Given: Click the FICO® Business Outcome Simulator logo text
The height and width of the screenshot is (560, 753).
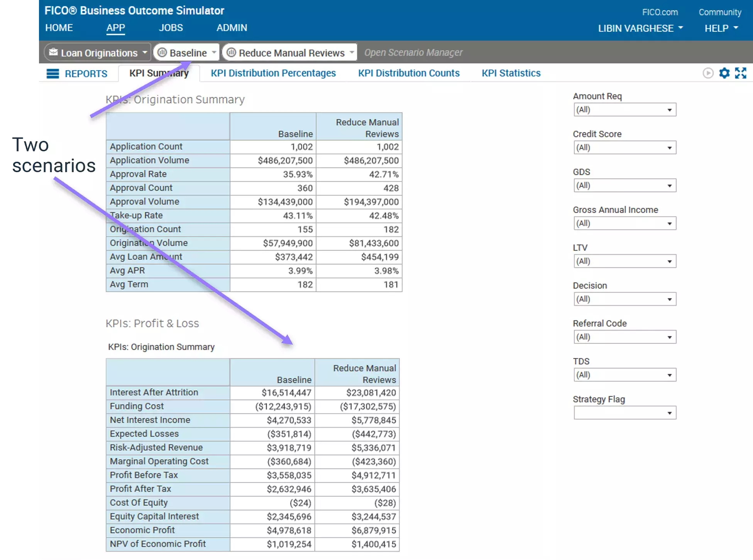Looking at the screenshot, I should click(134, 10).
